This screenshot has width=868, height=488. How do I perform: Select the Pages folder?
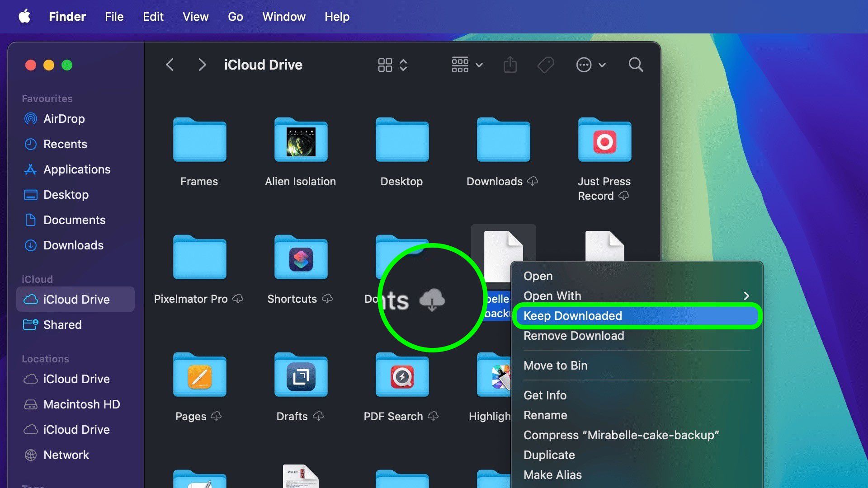[199, 375]
